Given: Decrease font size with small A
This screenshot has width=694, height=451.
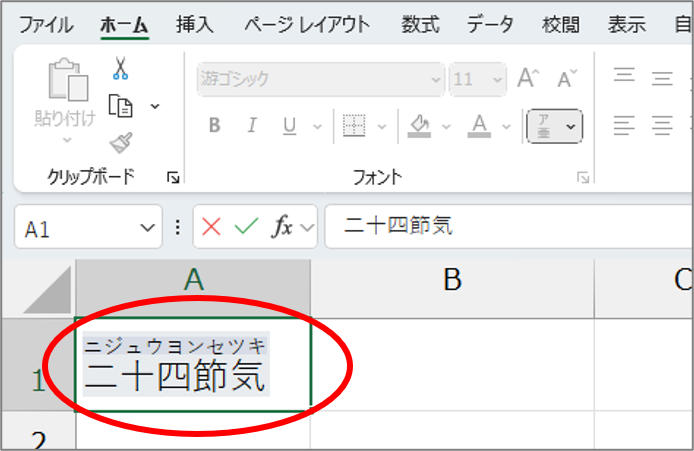Looking at the screenshot, I should pos(567,79).
